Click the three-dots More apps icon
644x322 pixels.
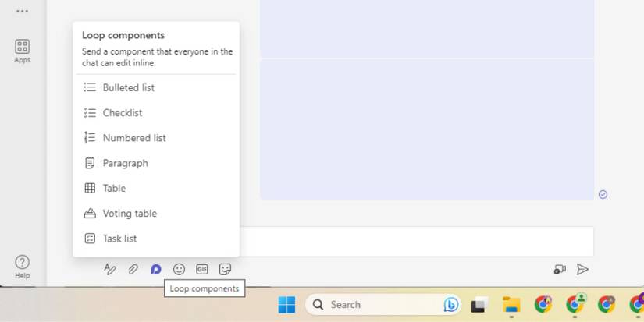pyautogui.click(x=22, y=11)
